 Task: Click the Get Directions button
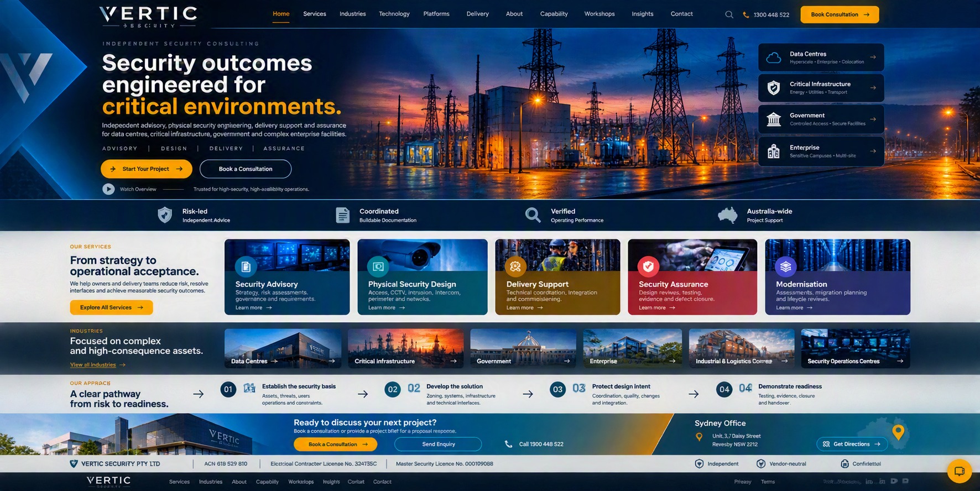pos(852,444)
